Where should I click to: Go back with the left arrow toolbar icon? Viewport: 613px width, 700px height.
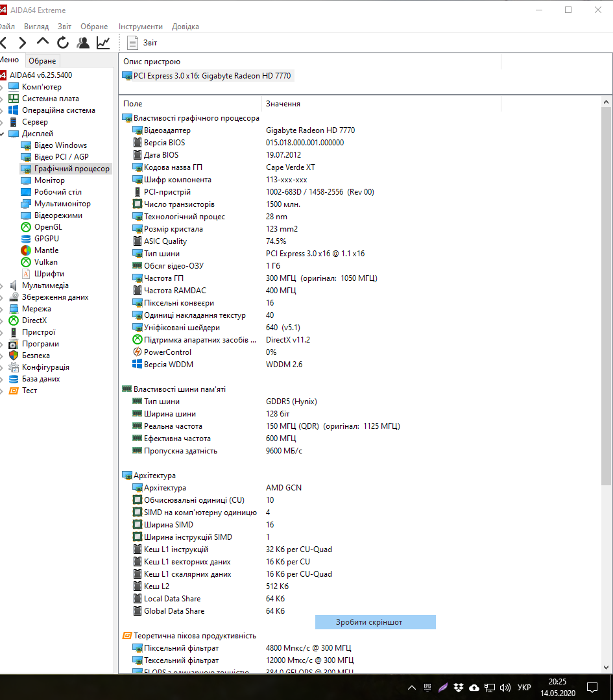pyautogui.click(x=4, y=43)
